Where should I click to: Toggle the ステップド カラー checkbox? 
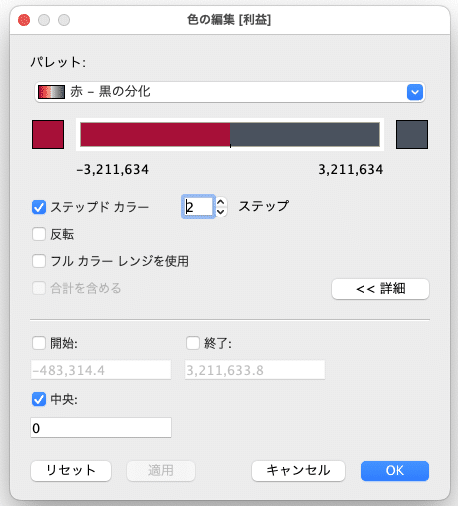(x=39, y=207)
